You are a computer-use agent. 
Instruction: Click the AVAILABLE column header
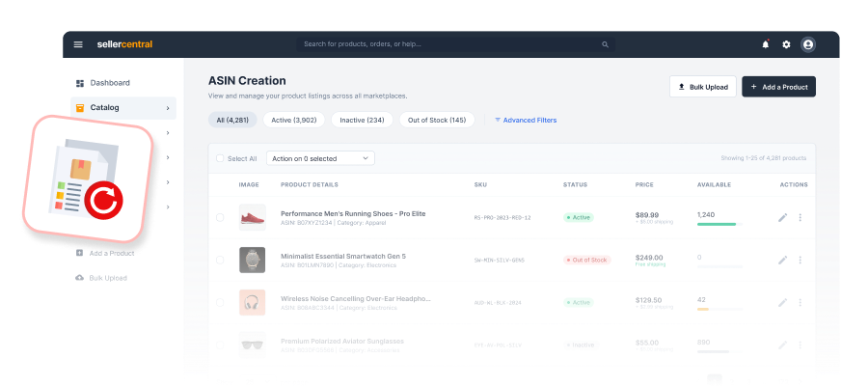click(714, 185)
